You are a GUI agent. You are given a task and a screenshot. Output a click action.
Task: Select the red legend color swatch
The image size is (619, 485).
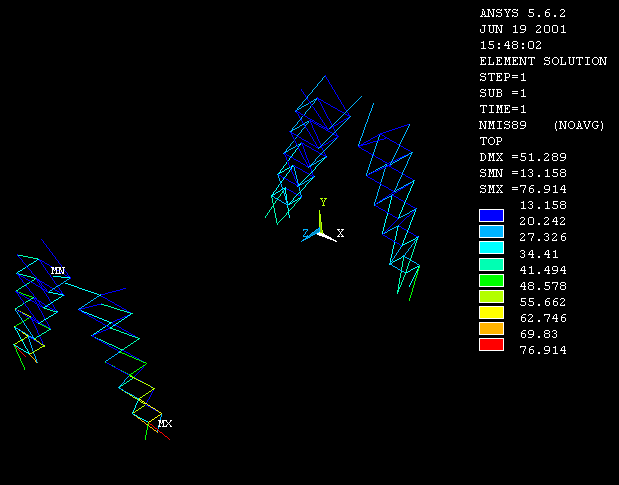pos(491,344)
